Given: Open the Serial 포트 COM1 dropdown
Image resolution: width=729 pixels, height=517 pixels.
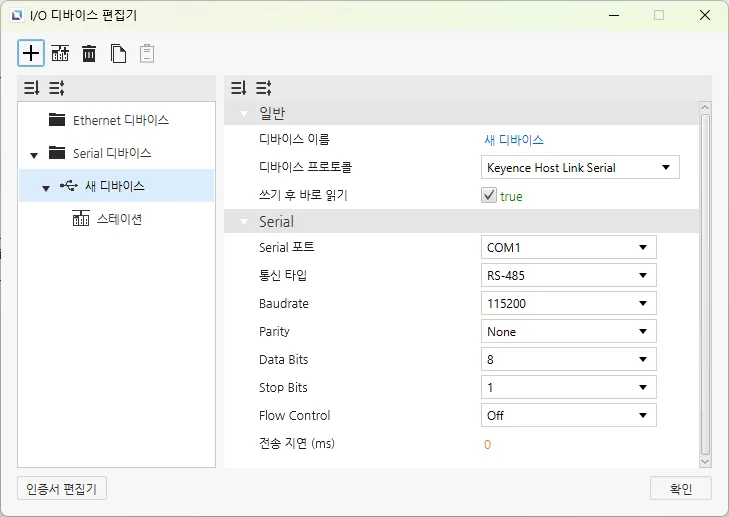Looking at the screenshot, I should point(568,247).
